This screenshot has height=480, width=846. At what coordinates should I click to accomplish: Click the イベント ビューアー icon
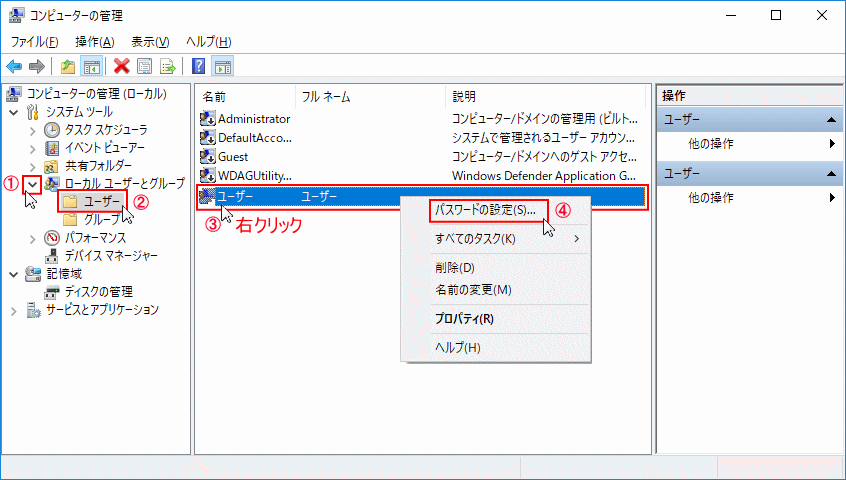(52, 148)
